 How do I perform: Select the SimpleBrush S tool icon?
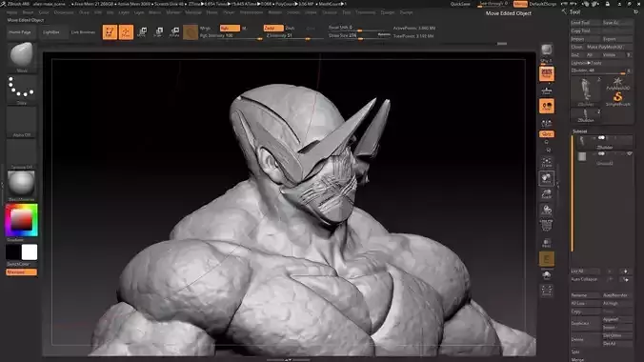click(617, 99)
